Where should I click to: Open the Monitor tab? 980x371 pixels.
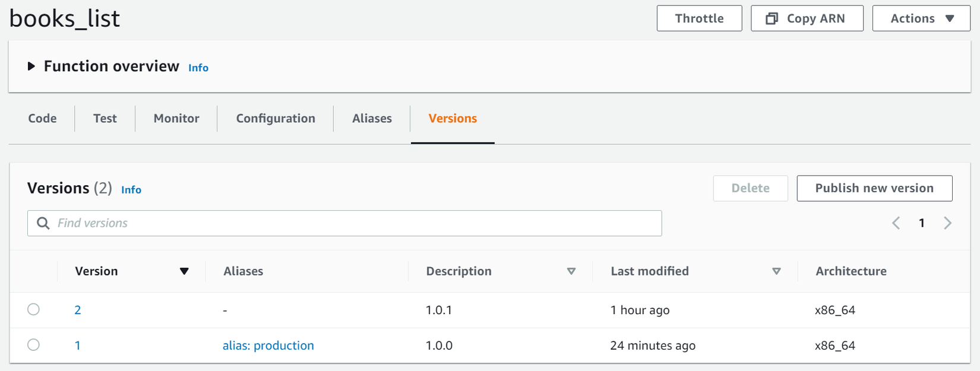pos(176,119)
